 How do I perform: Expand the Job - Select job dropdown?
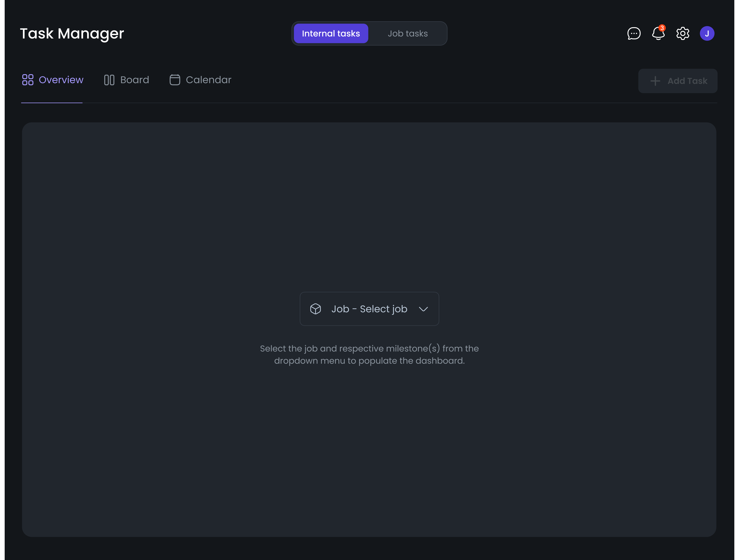click(x=369, y=309)
